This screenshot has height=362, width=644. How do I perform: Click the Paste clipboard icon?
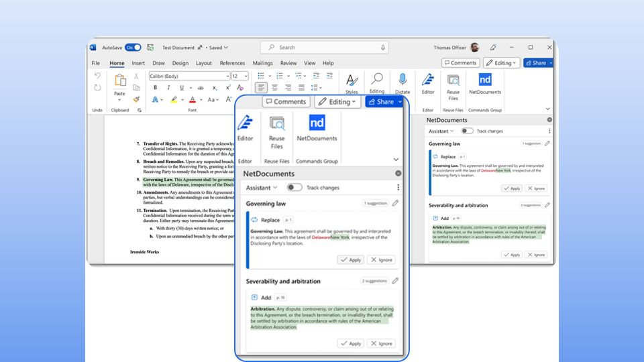tap(119, 80)
